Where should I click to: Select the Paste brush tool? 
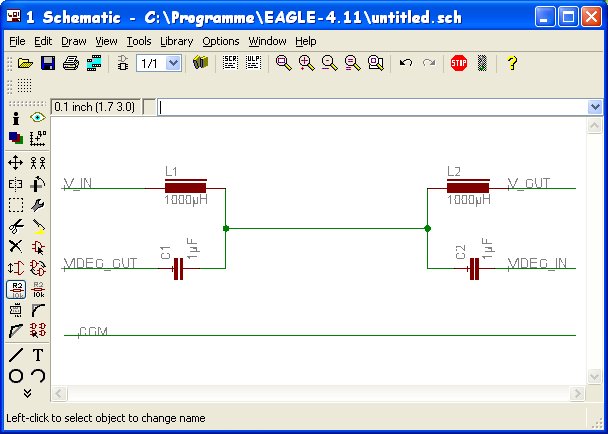(38, 227)
